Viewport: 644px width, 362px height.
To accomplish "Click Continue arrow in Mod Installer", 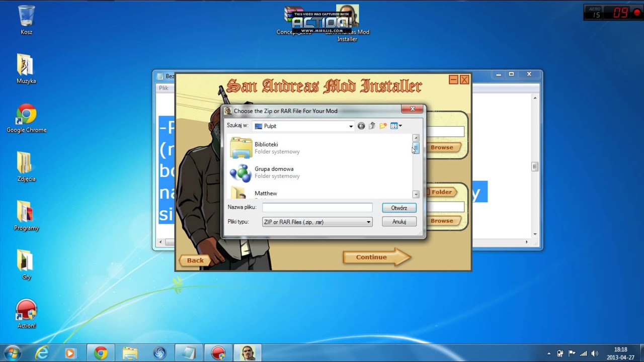I will point(377,257).
